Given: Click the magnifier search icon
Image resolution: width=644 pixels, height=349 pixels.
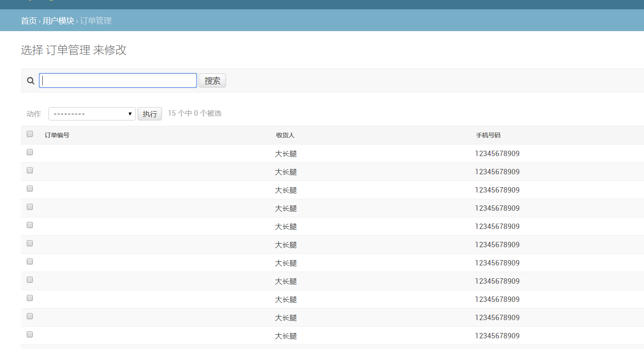Looking at the screenshot, I should point(31,80).
